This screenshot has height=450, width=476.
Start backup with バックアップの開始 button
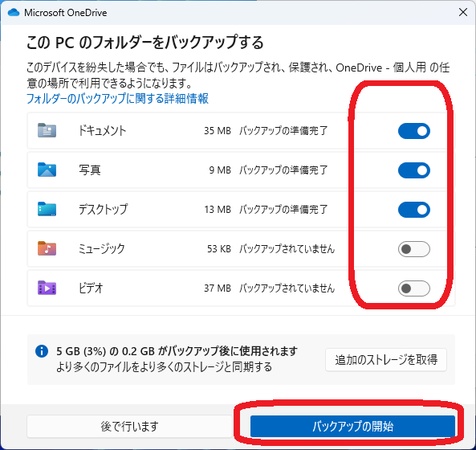tap(353, 426)
